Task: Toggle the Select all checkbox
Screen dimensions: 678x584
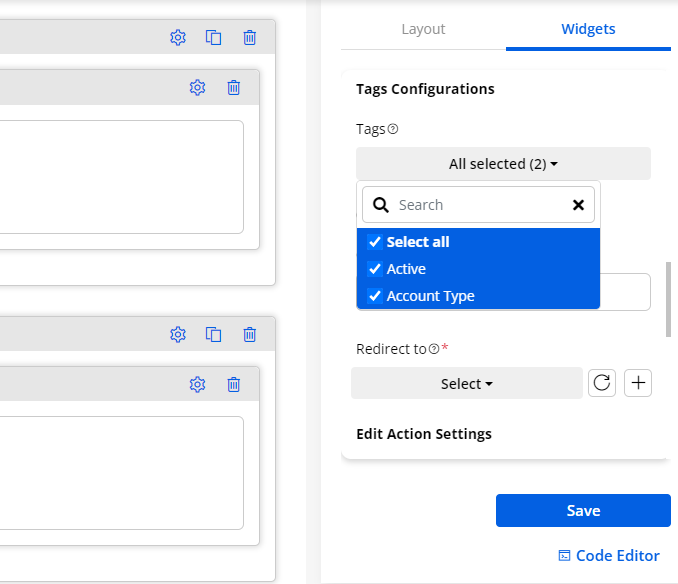Action: [x=375, y=242]
